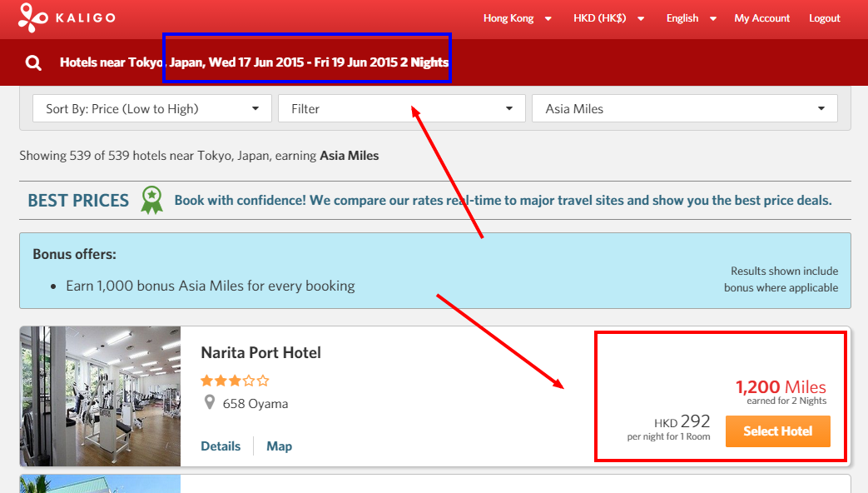
Task: Click the Kaligo logo
Action: pos(67,17)
